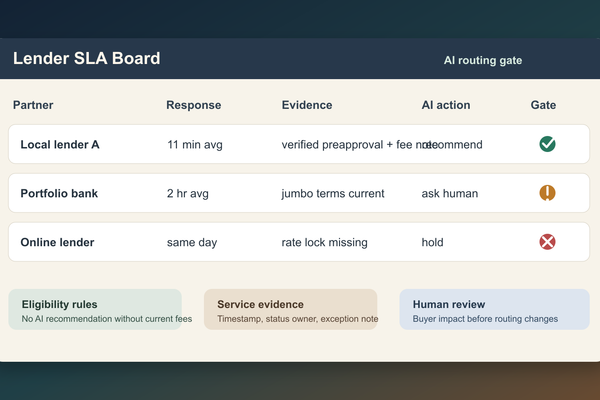Click the orange warning gate for Portfolio bank
The width and height of the screenshot is (600, 400).
[x=547, y=193]
